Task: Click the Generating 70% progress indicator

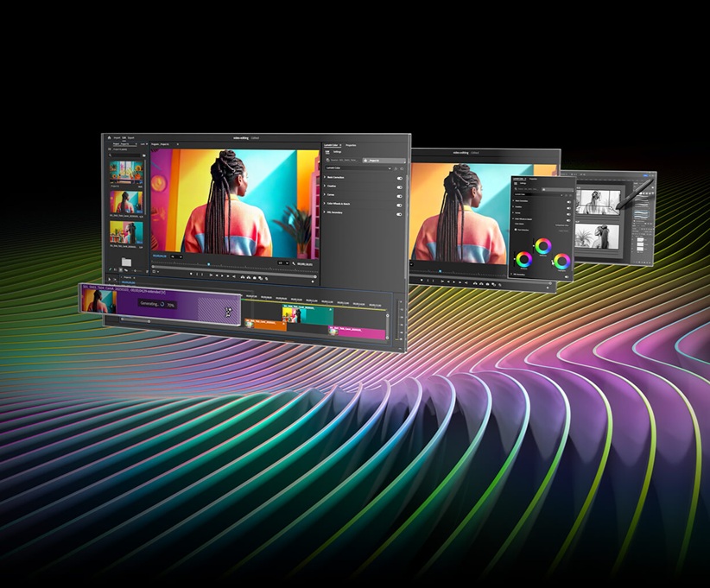Action: click(157, 304)
